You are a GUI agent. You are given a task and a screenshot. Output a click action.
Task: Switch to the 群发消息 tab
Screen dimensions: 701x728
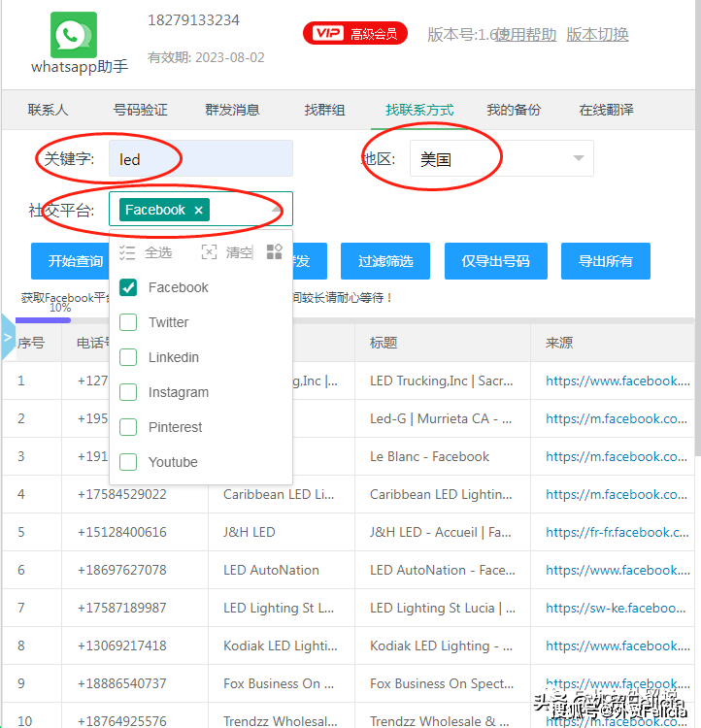[232, 110]
